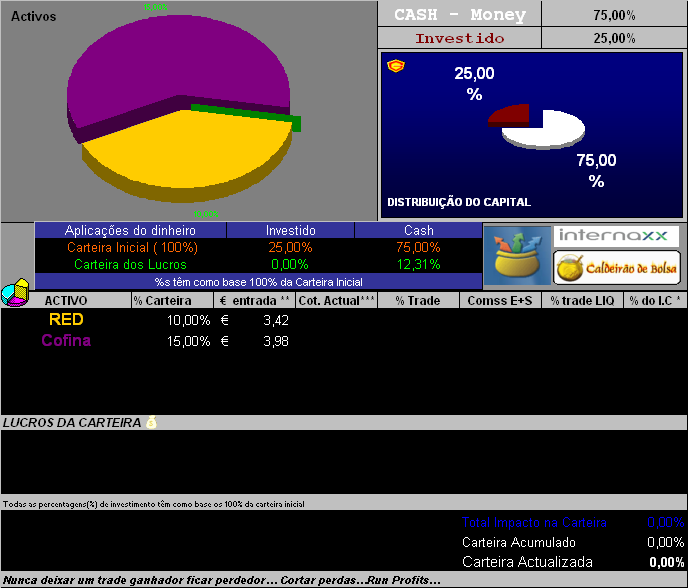Click Carteira dos Lucros 0,00% value
688x588 pixels.
[290, 265]
